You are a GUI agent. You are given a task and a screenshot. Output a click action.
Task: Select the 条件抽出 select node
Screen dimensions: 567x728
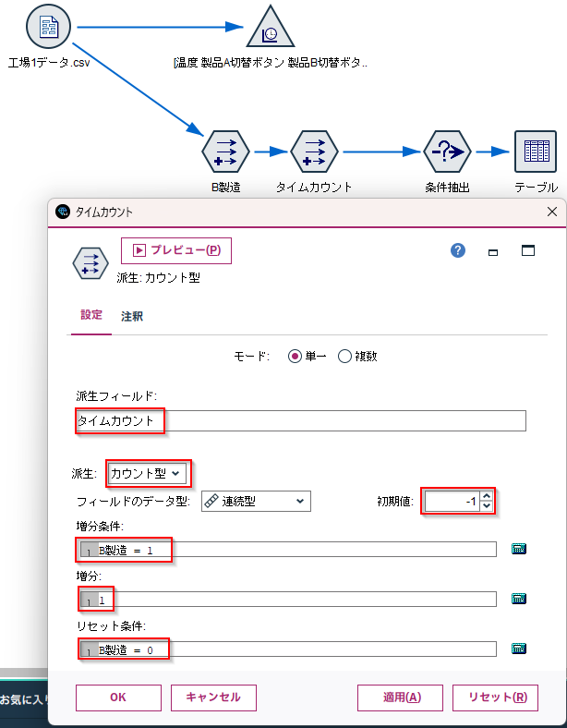pyautogui.click(x=447, y=152)
